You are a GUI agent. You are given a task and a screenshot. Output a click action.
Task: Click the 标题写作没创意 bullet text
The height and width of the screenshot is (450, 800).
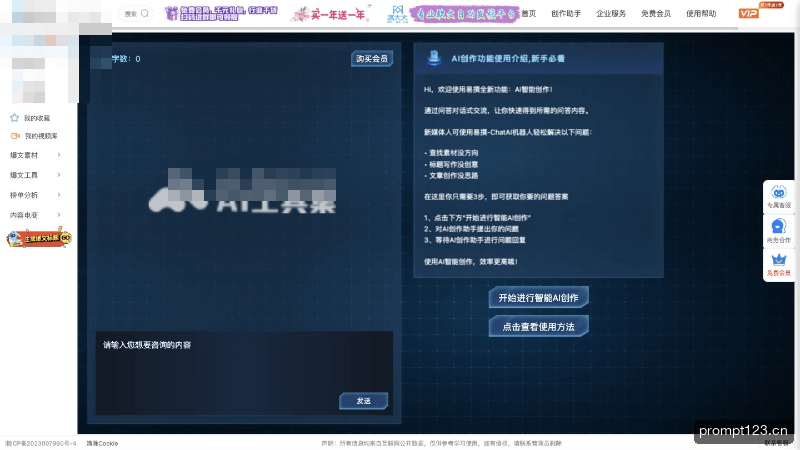click(x=454, y=164)
